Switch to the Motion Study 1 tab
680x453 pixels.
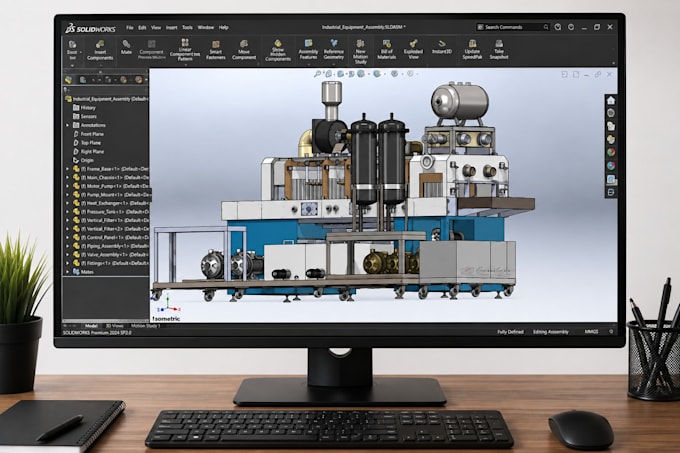(145, 326)
